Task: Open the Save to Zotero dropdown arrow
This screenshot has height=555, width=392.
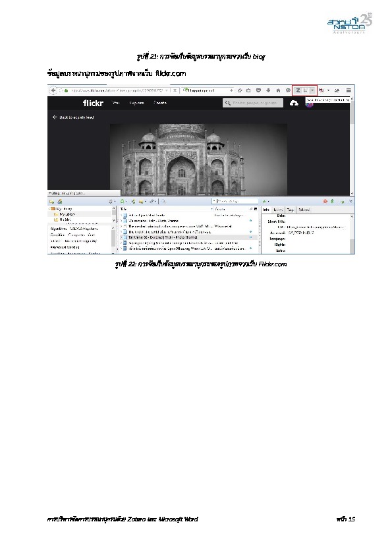Action: pos(312,90)
